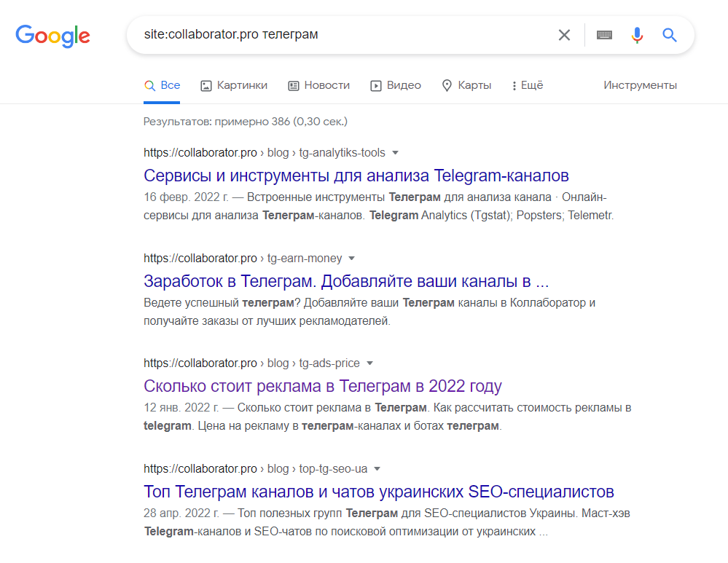Click the blue magnifier to search
Viewport: 728px width, 563px height.
click(x=669, y=34)
